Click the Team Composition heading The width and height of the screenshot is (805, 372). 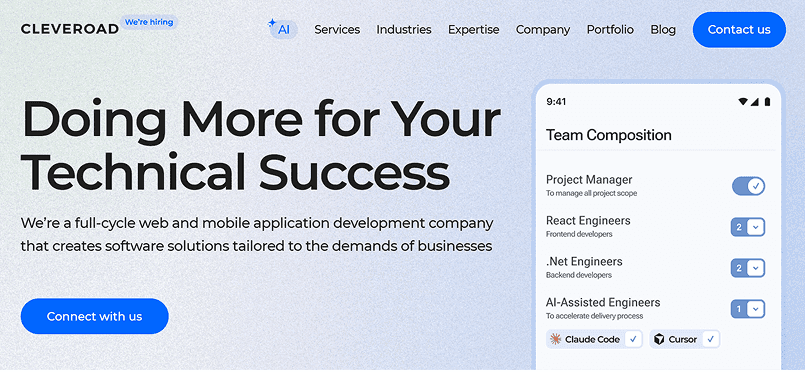608,135
